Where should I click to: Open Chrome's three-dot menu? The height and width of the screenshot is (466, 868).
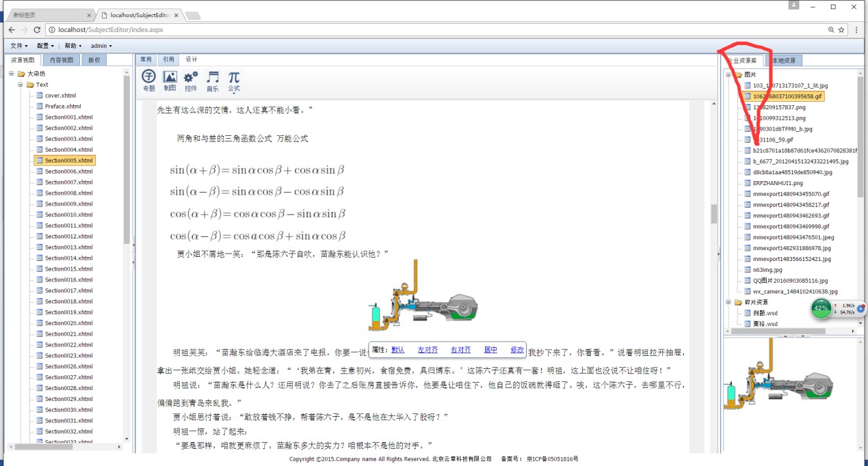[858, 30]
